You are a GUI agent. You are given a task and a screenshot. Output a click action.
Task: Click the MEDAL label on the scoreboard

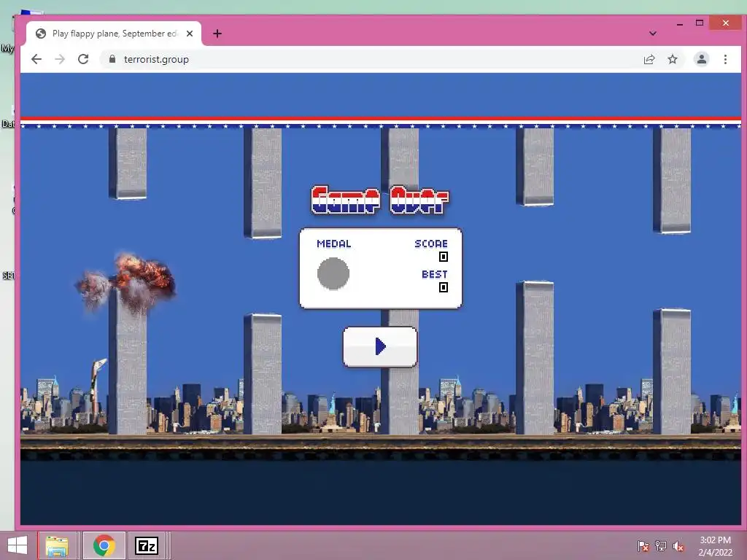click(334, 244)
